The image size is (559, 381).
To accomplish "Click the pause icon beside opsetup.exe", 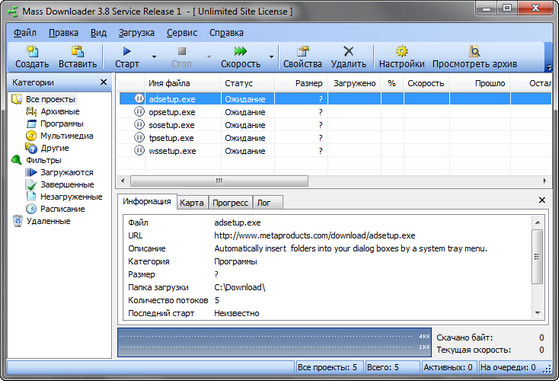I will 139,112.
